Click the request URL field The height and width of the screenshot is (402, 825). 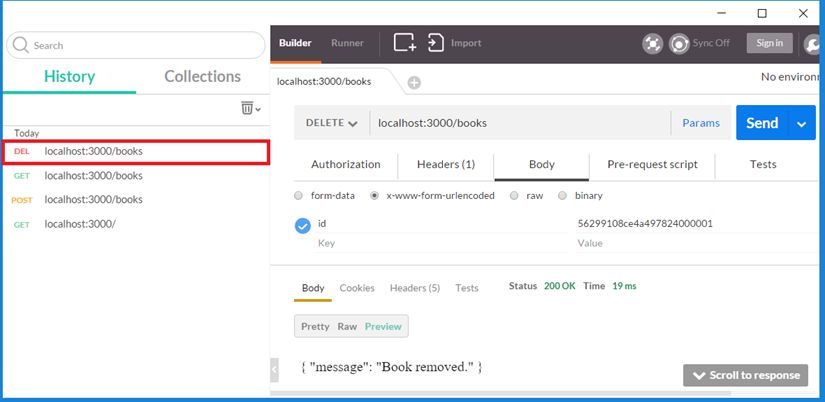[x=520, y=123]
